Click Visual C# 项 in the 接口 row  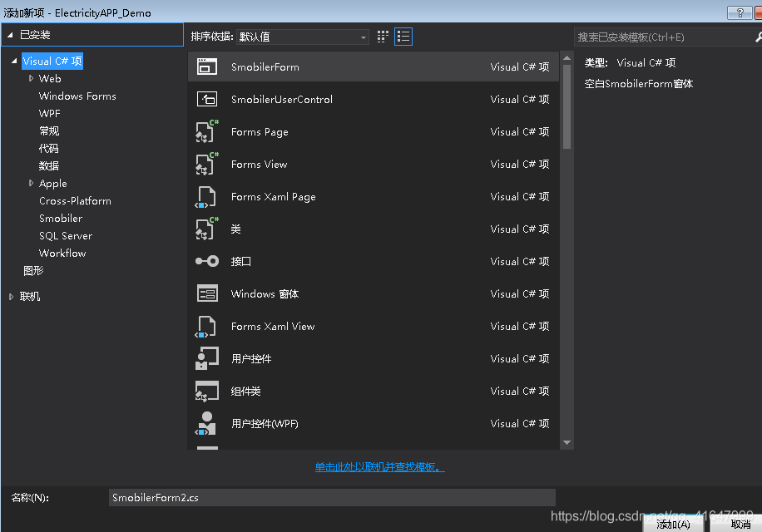pos(519,261)
